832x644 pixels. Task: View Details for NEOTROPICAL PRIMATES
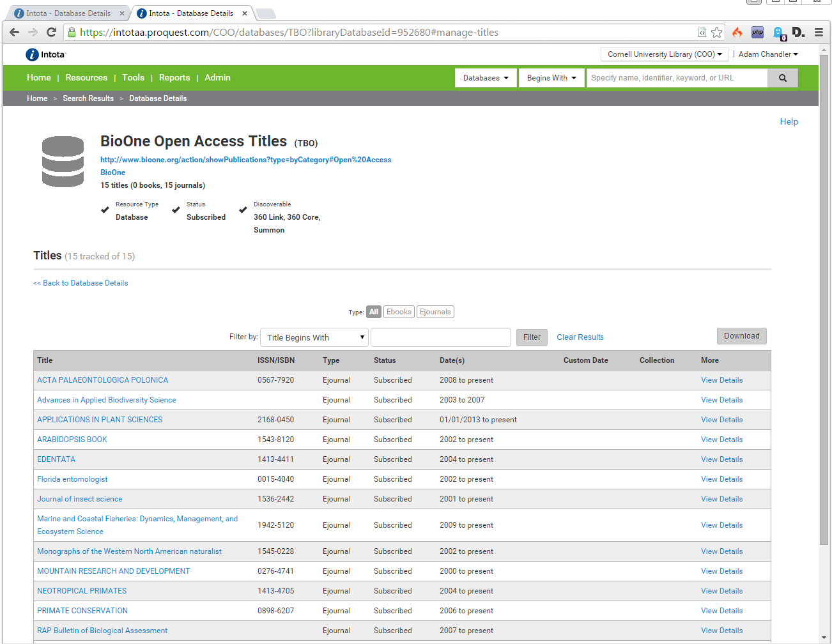point(721,591)
